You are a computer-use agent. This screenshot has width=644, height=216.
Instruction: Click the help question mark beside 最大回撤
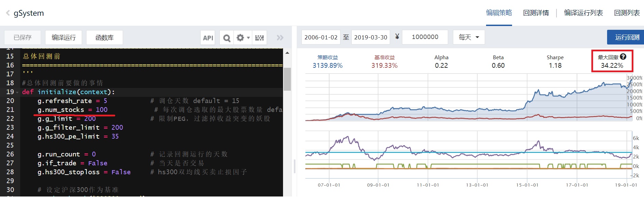point(623,57)
